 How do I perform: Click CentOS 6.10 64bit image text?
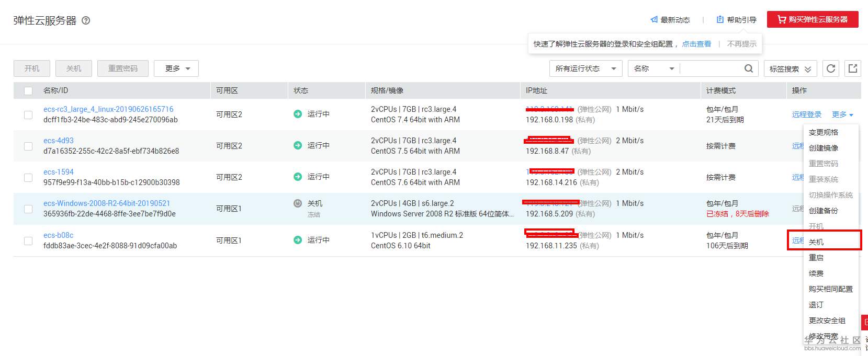point(401,246)
